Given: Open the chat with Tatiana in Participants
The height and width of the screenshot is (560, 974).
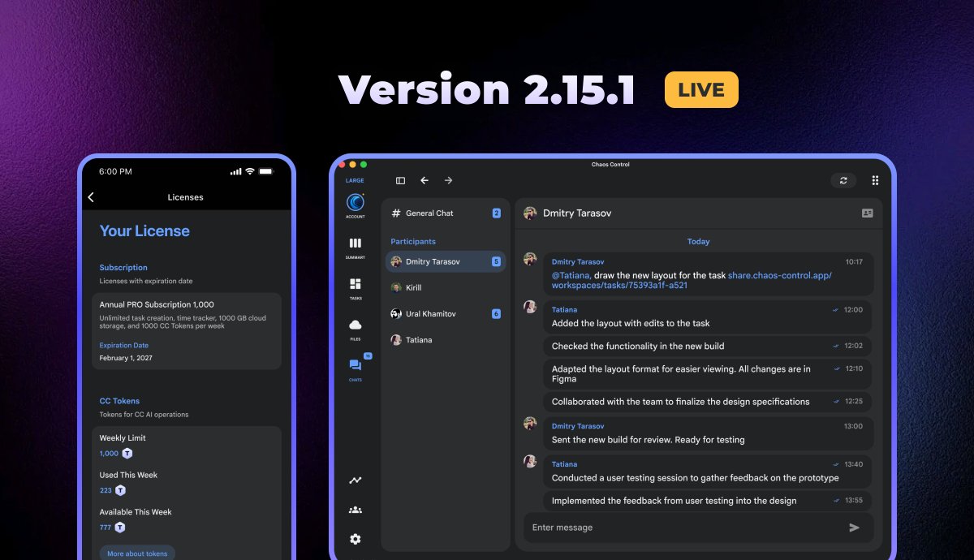Looking at the screenshot, I should (x=446, y=340).
